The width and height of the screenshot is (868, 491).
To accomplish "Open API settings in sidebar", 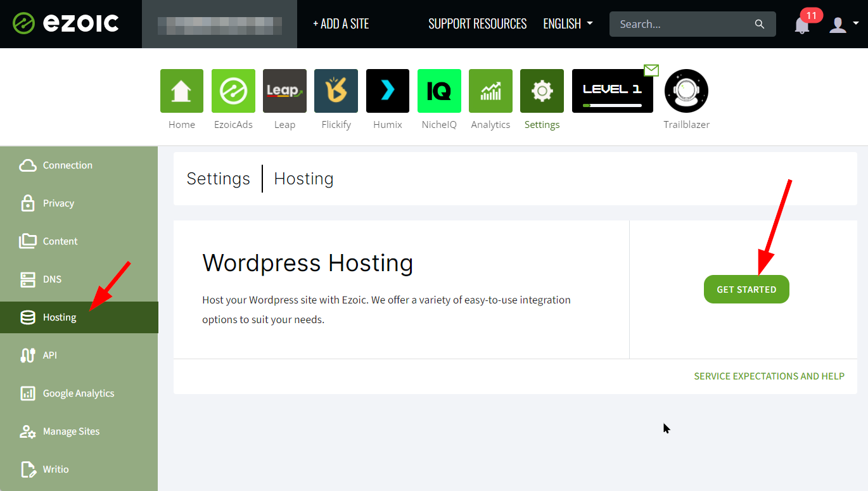I will (x=79, y=355).
